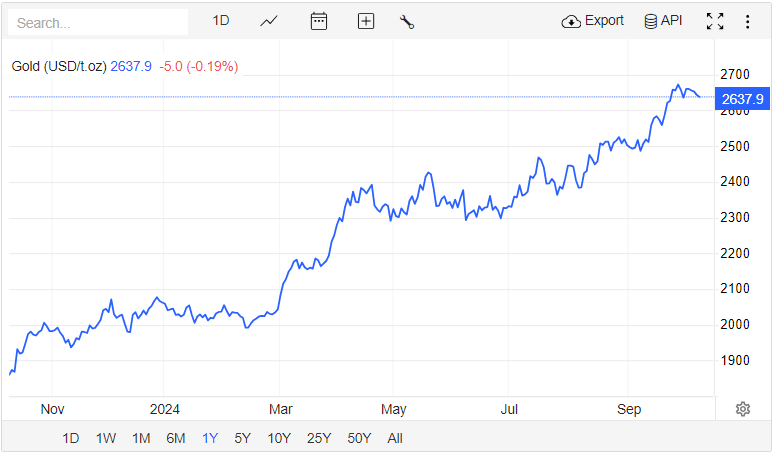Select the 25Y time range

(x=319, y=438)
